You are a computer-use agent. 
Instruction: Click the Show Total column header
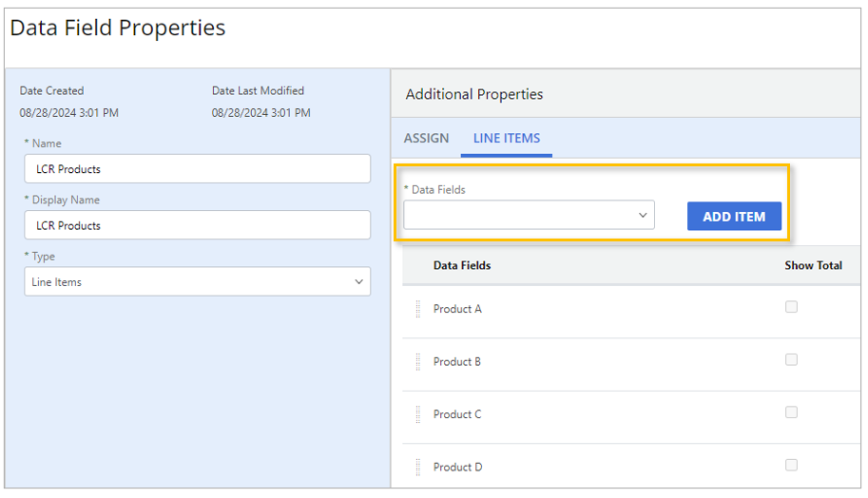pos(813,265)
